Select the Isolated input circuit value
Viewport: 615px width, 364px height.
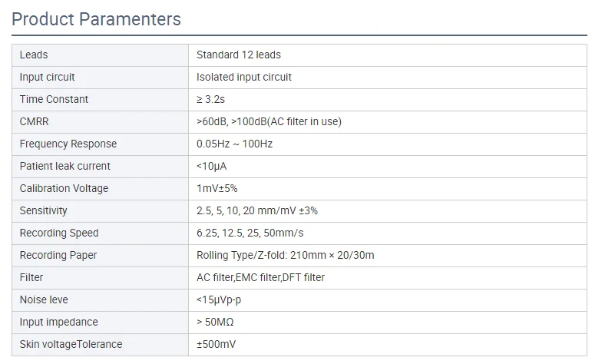244,78
